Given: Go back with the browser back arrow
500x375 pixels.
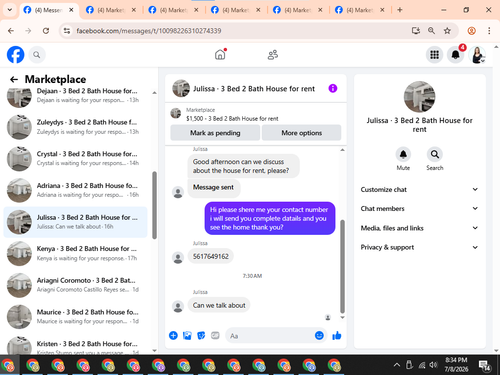Looking at the screenshot, I should click(x=11, y=31).
